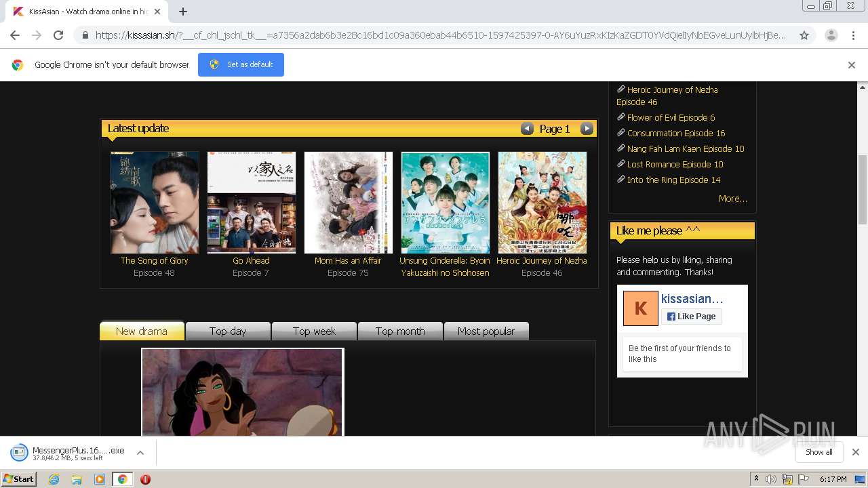Open Go Ahead poster thumbnail
The height and width of the screenshot is (488, 868).
252,202
